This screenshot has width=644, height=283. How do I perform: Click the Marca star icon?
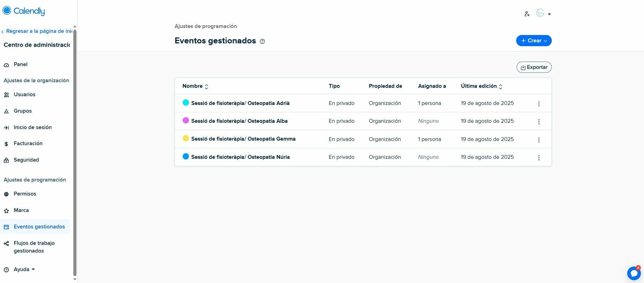pyautogui.click(x=6, y=211)
